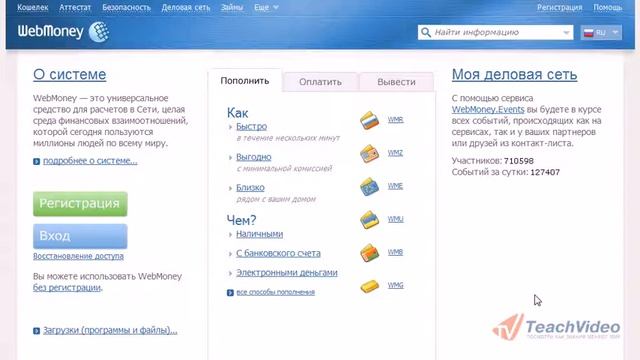Viewport: 640px width, 360px height.
Task: Select the Пополнить tab
Action: (245, 81)
